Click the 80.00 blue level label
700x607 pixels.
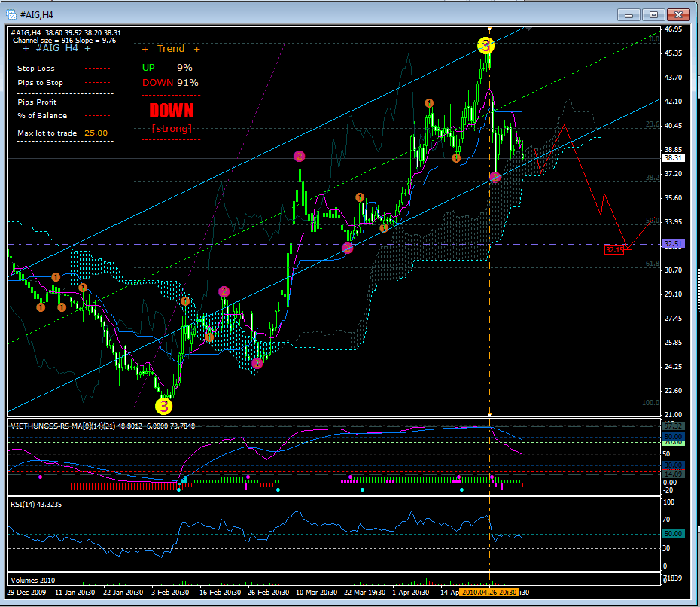[x=673, y=436]
